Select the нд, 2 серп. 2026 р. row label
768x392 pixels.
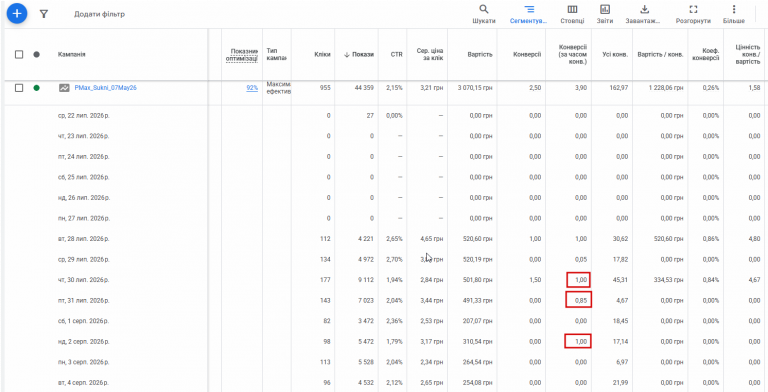[83, 342]
